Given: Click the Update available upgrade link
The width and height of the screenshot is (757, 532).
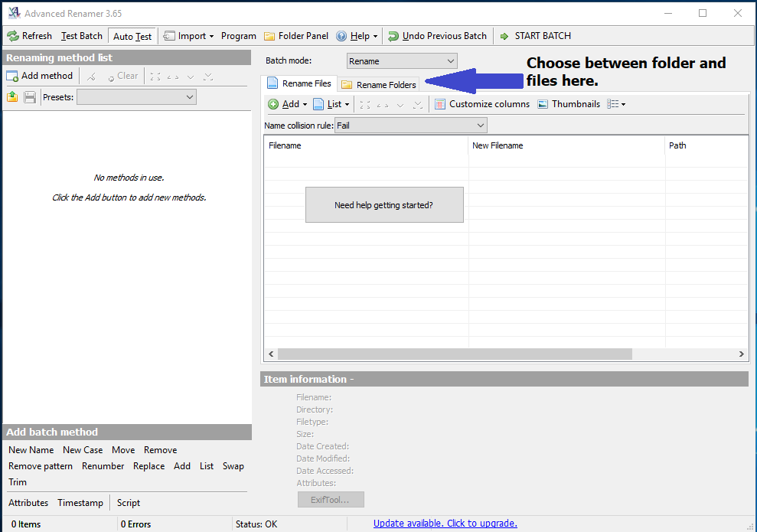Looking at the screenshot, I should 445,524.
